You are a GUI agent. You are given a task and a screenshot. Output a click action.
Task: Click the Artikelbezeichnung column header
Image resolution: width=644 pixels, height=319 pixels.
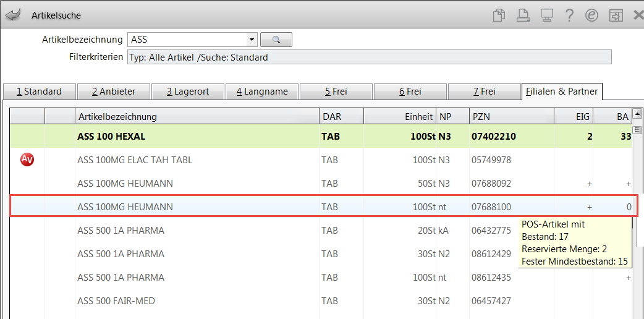coord(197,116)
